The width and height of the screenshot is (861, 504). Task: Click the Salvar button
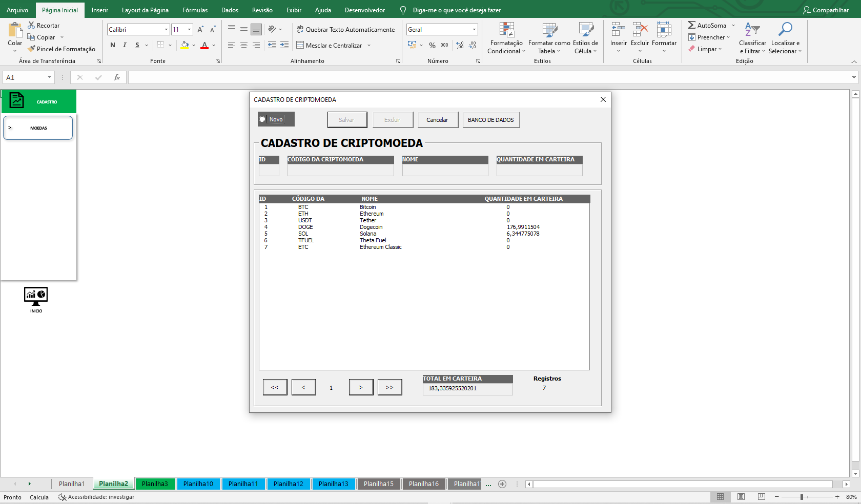(x=347, y=120)
